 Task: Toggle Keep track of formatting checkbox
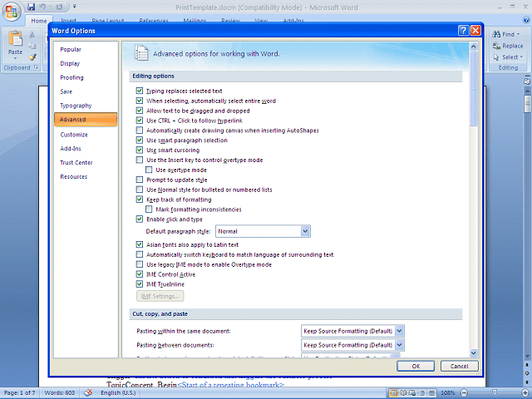point(140,199)
